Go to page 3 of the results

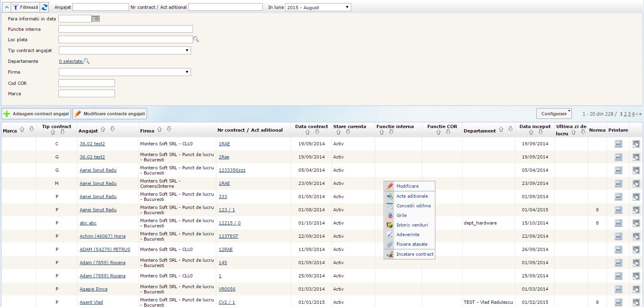pos(629,114)
